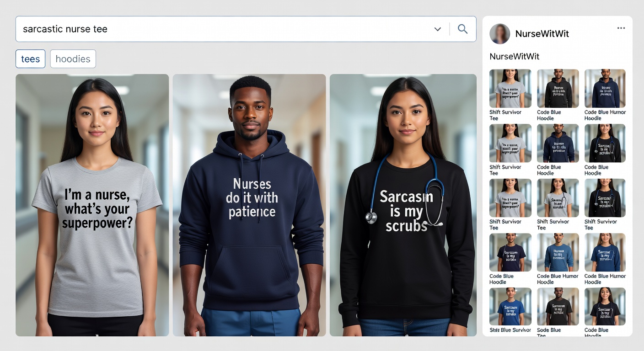Select black stethoscope sweatshirt thumbnail, Code Blue Hoodie

point(605,143)
